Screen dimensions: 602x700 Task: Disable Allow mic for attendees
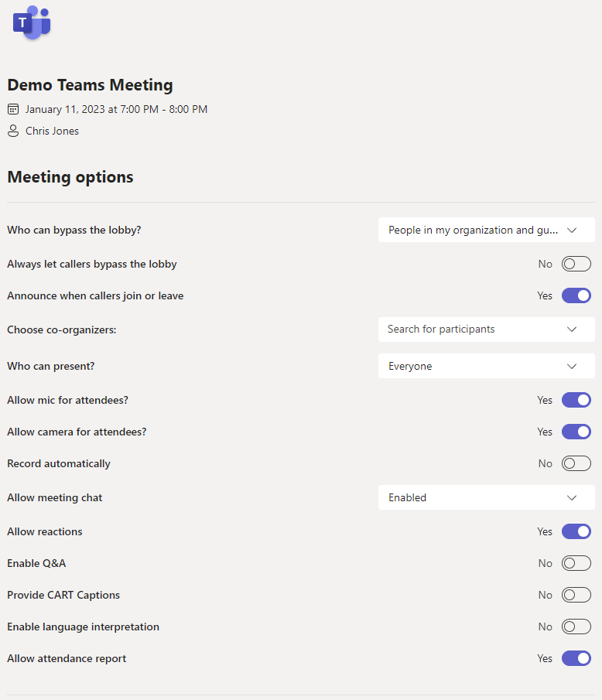pyautogui.click(x=576, y=400)
